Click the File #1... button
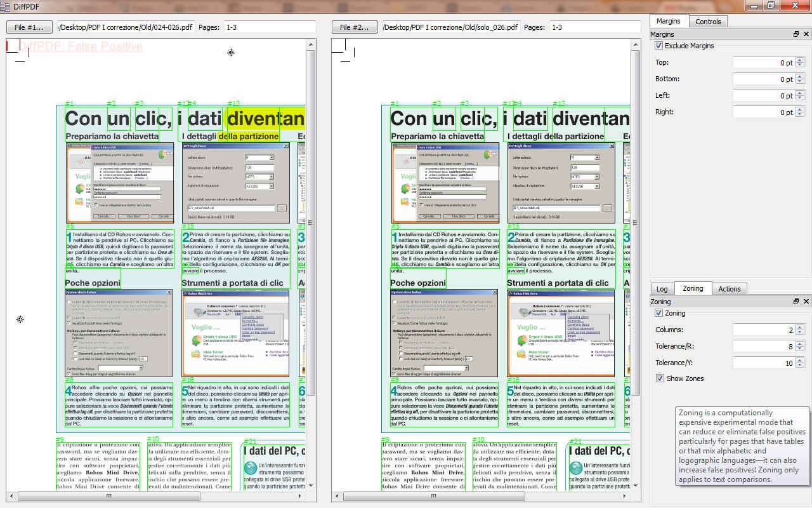Screen dimensions: 812x508 coord(29,27)
